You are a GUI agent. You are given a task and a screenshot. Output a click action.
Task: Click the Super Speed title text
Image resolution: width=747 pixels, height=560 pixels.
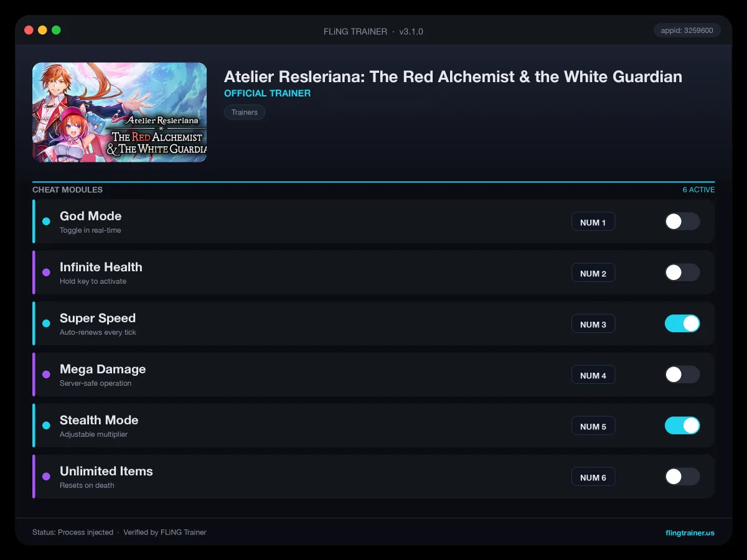tap(98, 318)
